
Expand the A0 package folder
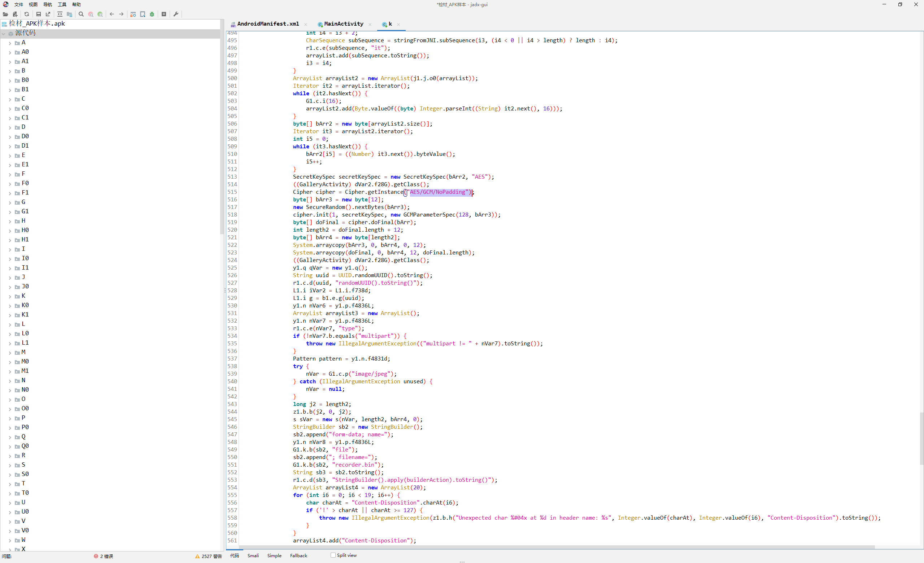(x=10, y=52)
